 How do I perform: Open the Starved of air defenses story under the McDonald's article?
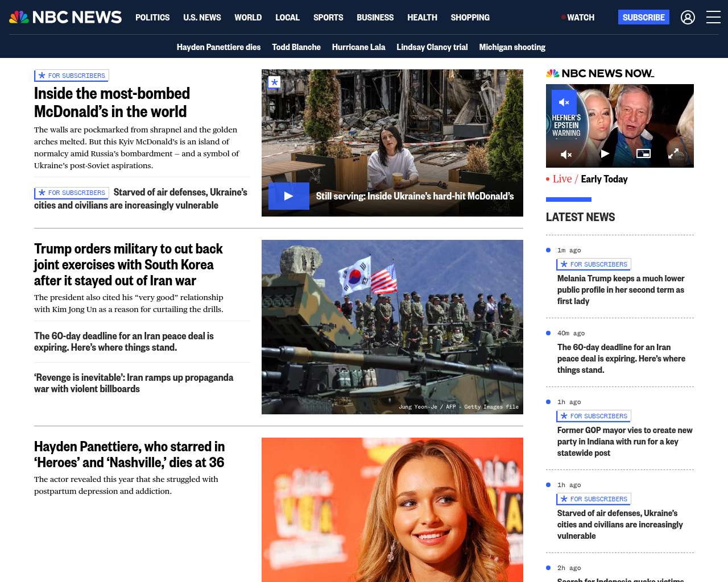[x=140, y=198]
